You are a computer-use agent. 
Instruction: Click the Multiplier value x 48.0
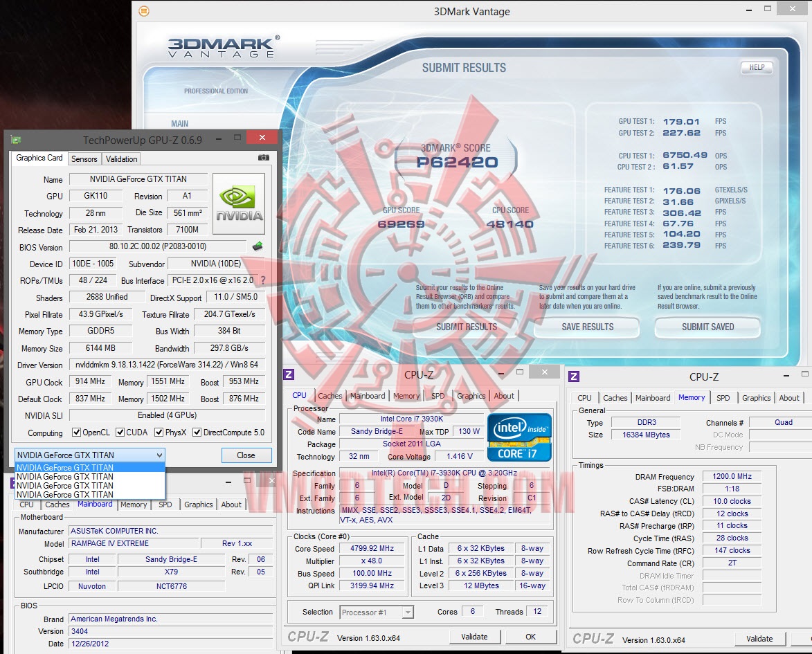point(372,561)
